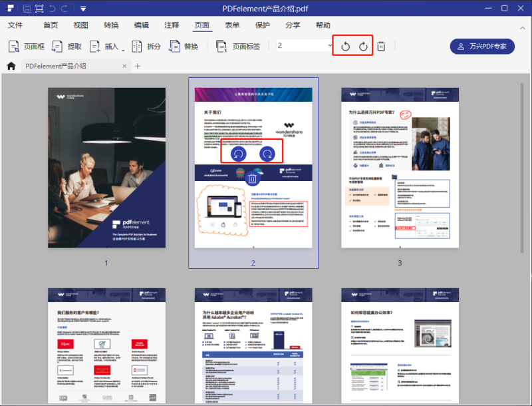The image size is (532, 406).
Task: Click the rotate clockwise icon in toolbar
Action: coord(363,46)
